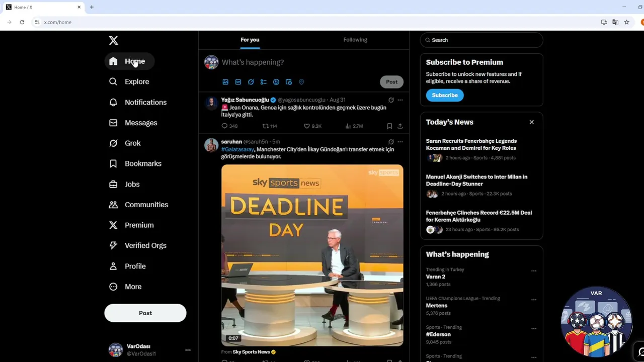
Task: Expand the More menu in sidebar
Action: 126,287
